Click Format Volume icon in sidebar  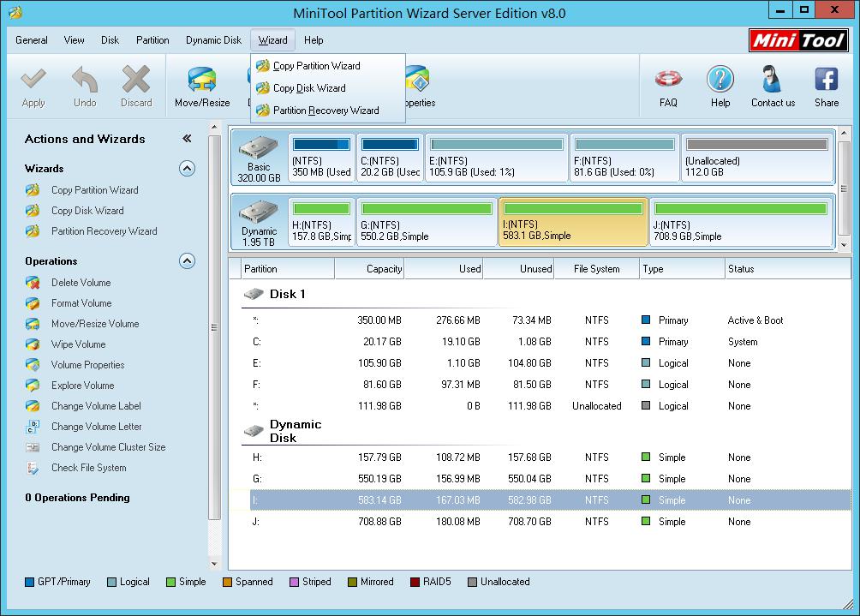tap(33, 303)
